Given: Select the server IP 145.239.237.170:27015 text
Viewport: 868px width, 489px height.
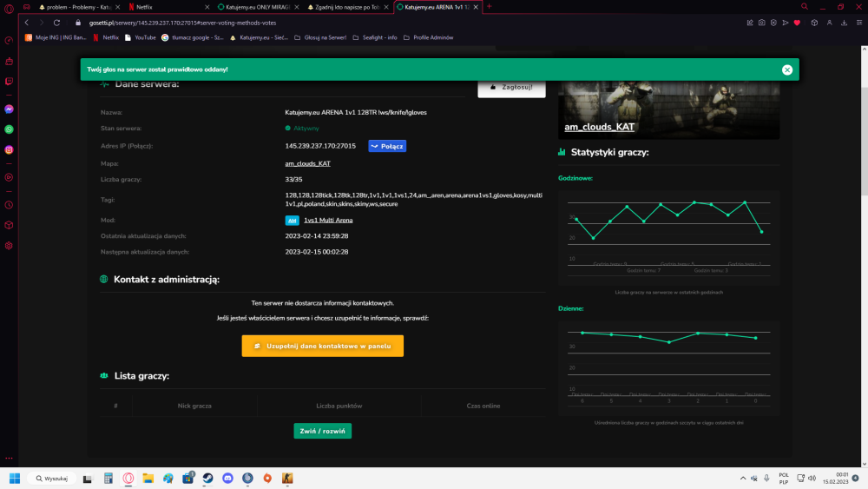Looking at the screenshot, I should pos(320,146).
